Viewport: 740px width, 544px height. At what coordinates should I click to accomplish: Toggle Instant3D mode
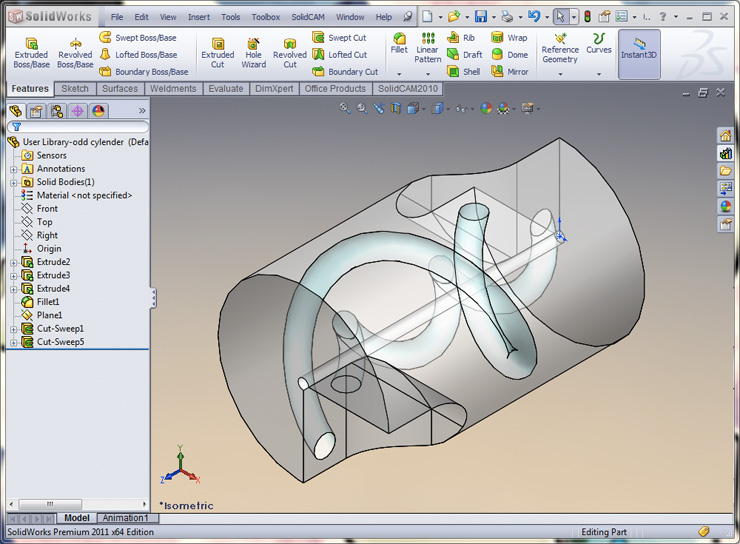tap(639, 53)
